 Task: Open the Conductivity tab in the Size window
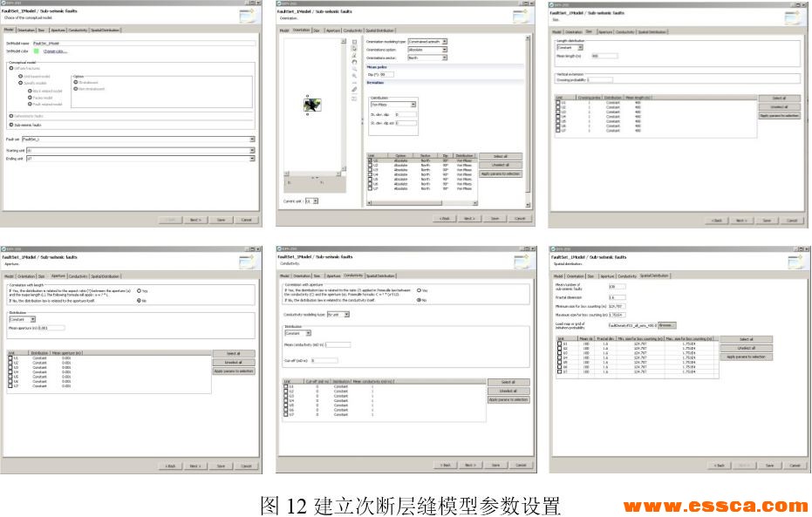[625, 31]
